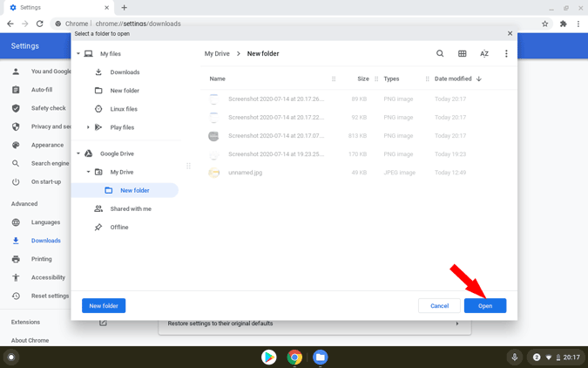The image size is (588, 368).
Task: Go back to previous page
Action: point(10,24)
